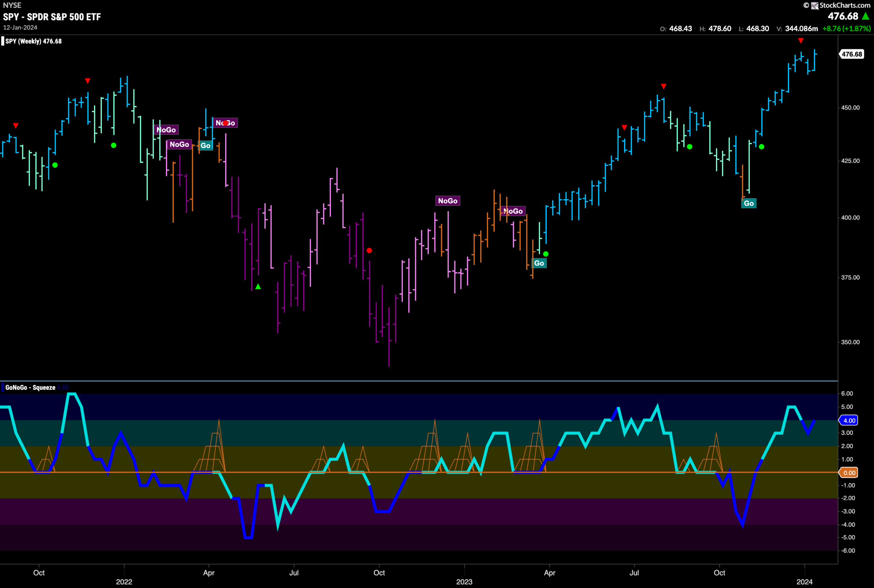Image resolution: width=874 pixels, height=588 pixels.
Task: Click the 2024 year label on the time axis
Action: tap(805, 582)
